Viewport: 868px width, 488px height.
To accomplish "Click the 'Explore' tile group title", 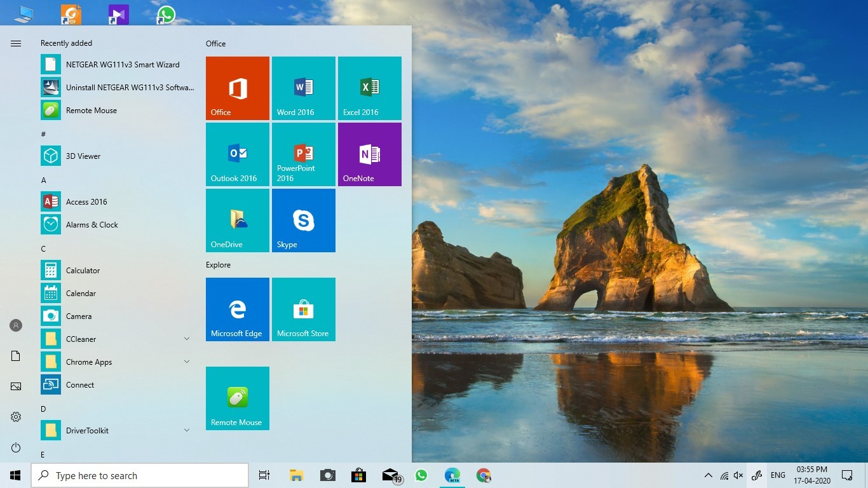I will (x=218, y=265).
